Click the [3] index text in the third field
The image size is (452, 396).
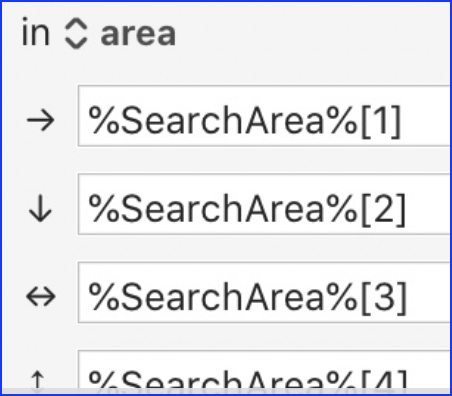click(384, 297)
